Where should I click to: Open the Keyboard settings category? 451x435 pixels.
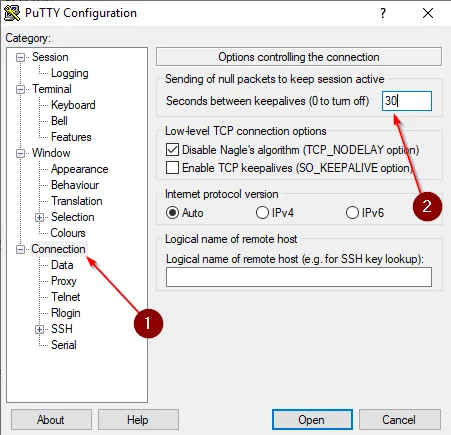point(73,105)
